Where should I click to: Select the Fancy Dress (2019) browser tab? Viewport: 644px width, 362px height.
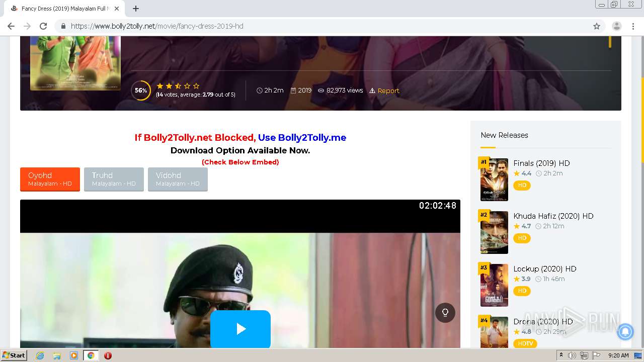coord(65,9)
